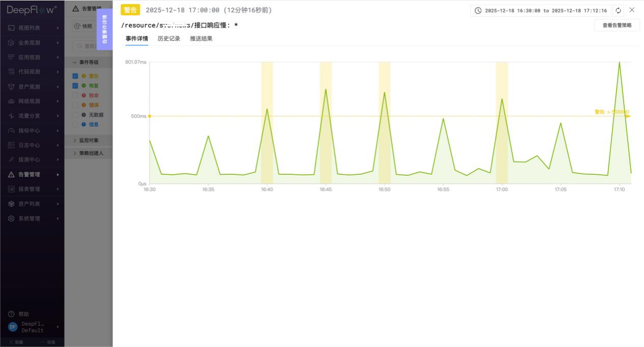Click the 查看告警策略 button
The width and height of the screenshot is (644, 347).
[x=617, y=24]
